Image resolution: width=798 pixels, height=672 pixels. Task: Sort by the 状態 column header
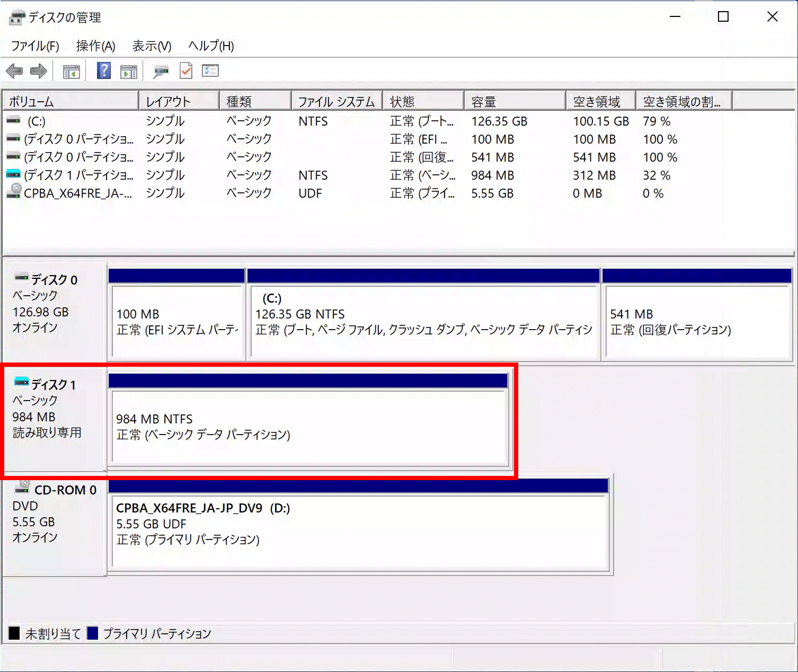[x=424, y=101]
